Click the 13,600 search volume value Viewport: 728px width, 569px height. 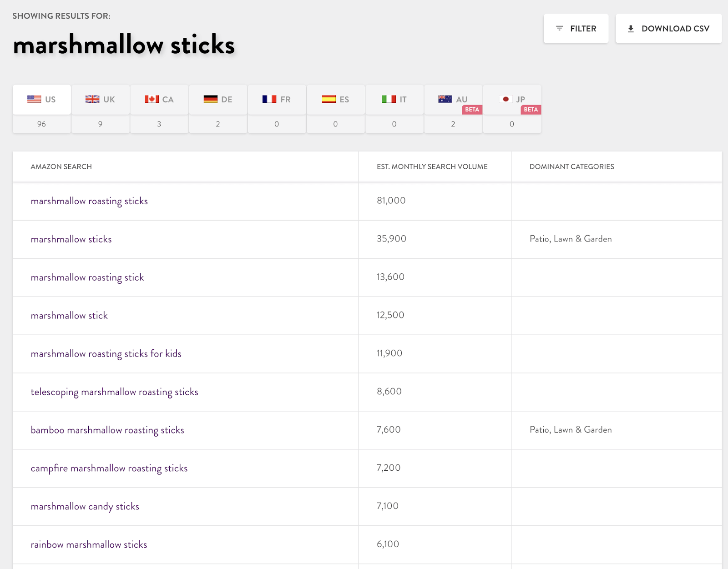point(390,277)
